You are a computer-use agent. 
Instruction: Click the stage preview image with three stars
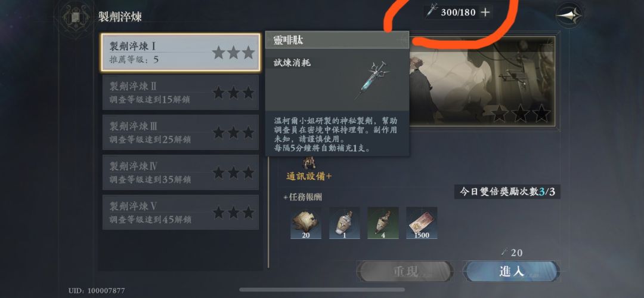click(x=483, y=81)
